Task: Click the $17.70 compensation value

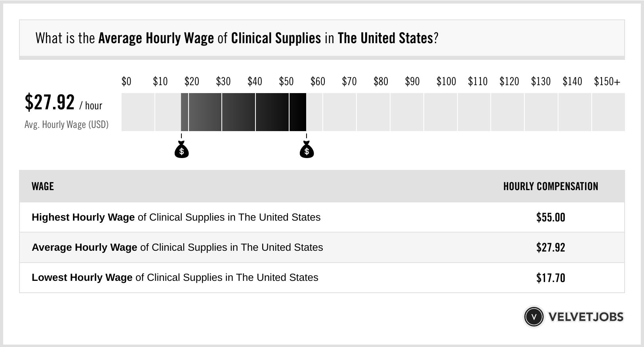Action: click(551, 278)
